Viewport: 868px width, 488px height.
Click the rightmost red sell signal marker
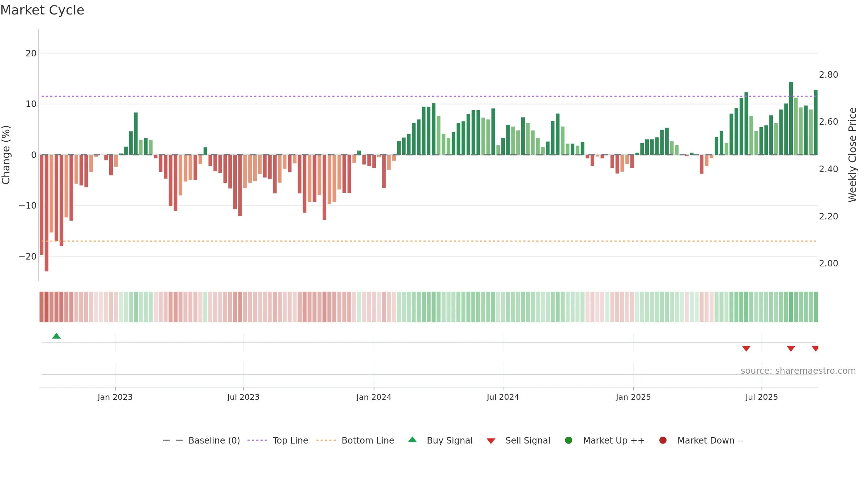pos(815,348)
